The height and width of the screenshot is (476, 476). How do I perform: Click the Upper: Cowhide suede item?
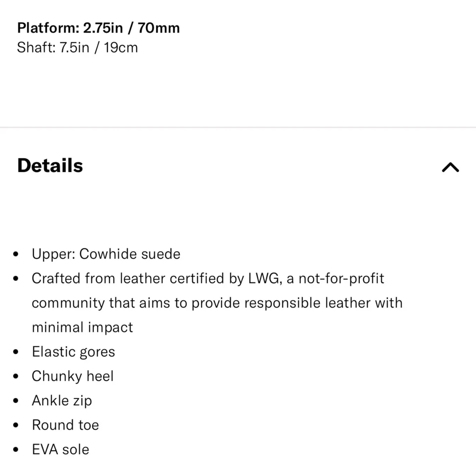106,254
